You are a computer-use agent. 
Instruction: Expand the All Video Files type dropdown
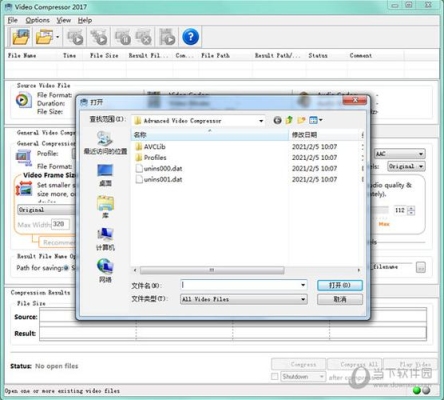(303, 299)
